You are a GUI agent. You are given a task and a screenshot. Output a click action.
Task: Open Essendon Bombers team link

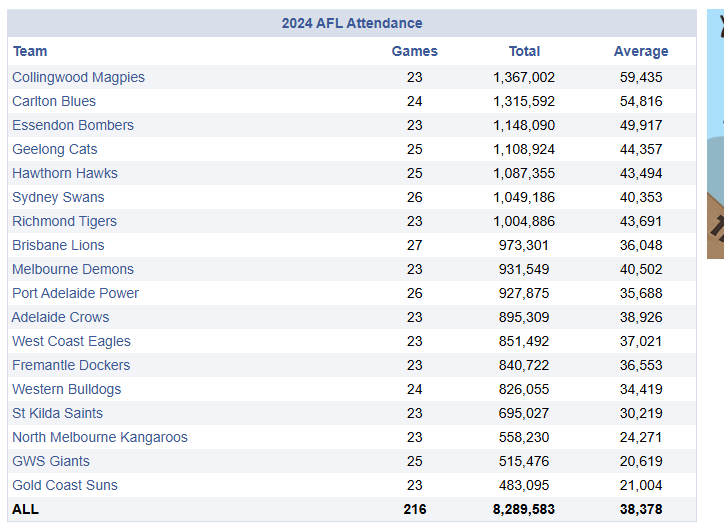point(73,125)
